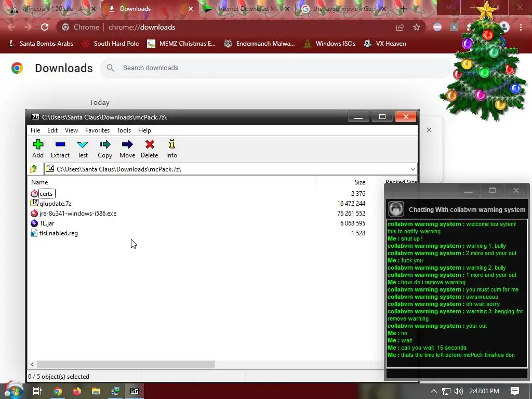532x399 pixels.
Task: Open Task View on the taskbar
Action: (x=37, y=391)
